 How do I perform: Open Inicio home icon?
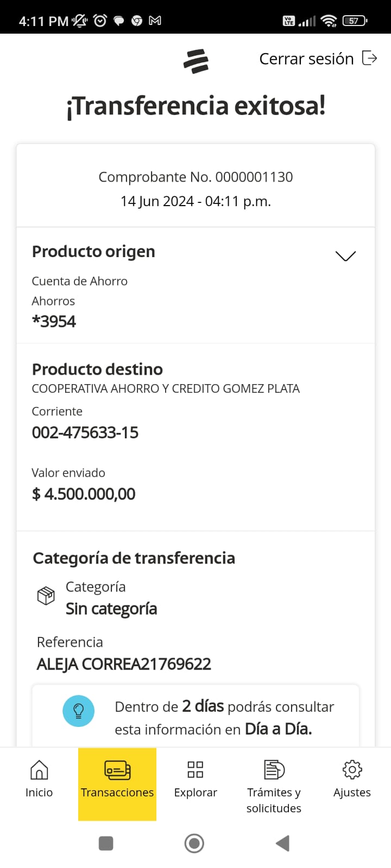(x=39, y=769)
